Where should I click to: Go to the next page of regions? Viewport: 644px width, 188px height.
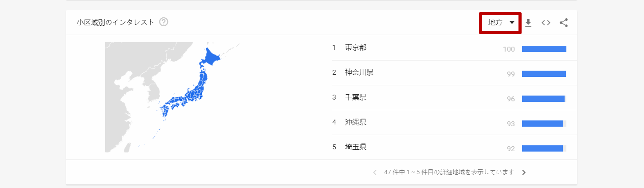[x=524, y=172]
